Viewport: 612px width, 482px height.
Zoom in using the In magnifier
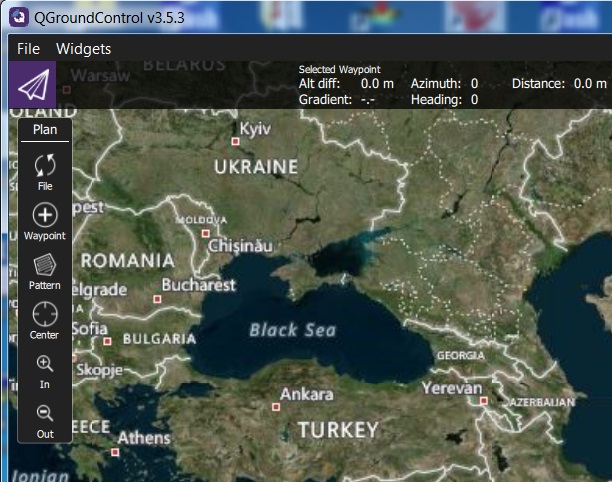pos(45,365)
